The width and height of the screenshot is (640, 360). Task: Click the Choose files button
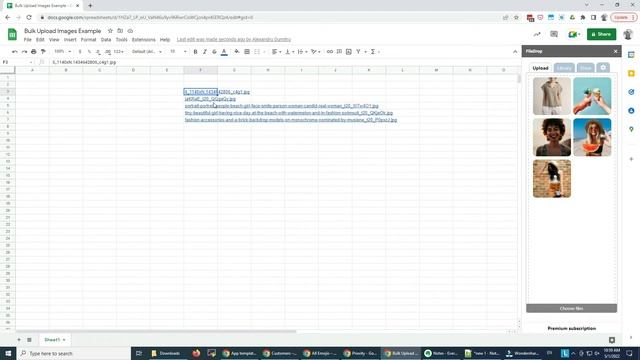[571, 309]
